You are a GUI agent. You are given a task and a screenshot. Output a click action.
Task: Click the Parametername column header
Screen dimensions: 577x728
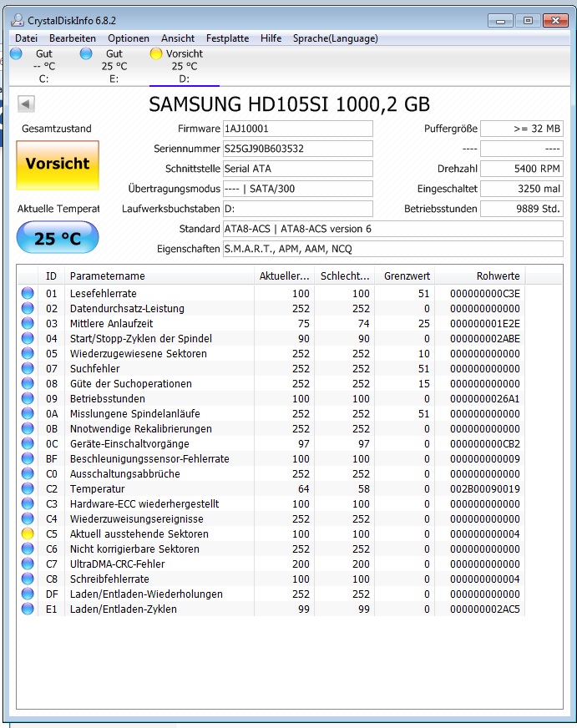[x=159, y=276]
